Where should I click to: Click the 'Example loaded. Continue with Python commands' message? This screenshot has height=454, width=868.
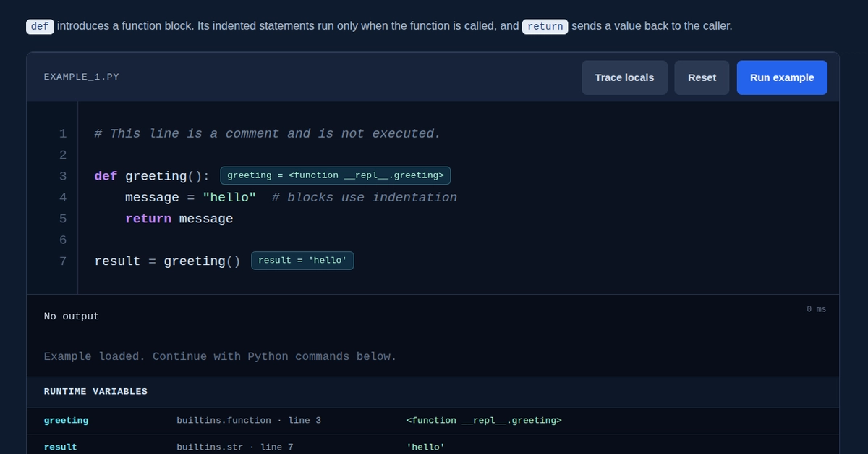221,356
